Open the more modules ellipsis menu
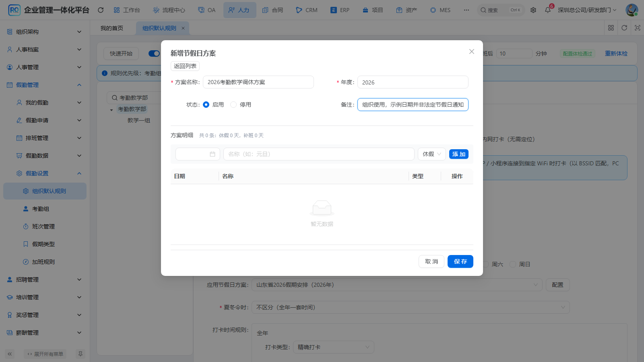The height and width of the screenshot is (362, 644). (x=466, y=10)
